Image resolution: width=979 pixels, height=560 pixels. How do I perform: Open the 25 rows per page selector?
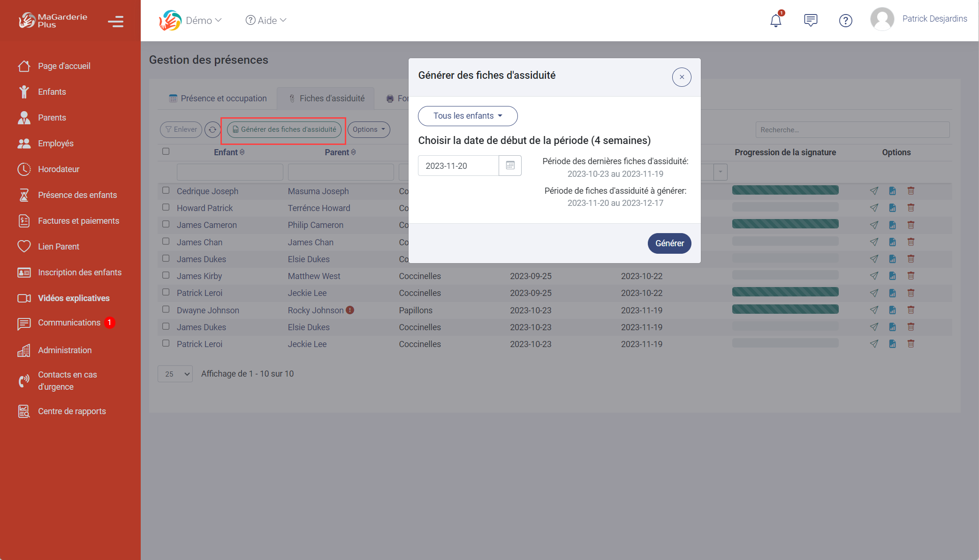click(175, 374)
